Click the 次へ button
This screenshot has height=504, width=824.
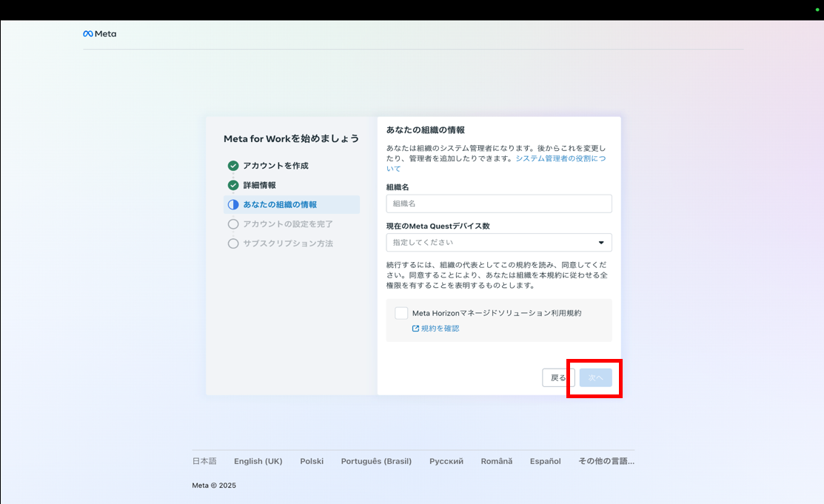pos(596,378)
